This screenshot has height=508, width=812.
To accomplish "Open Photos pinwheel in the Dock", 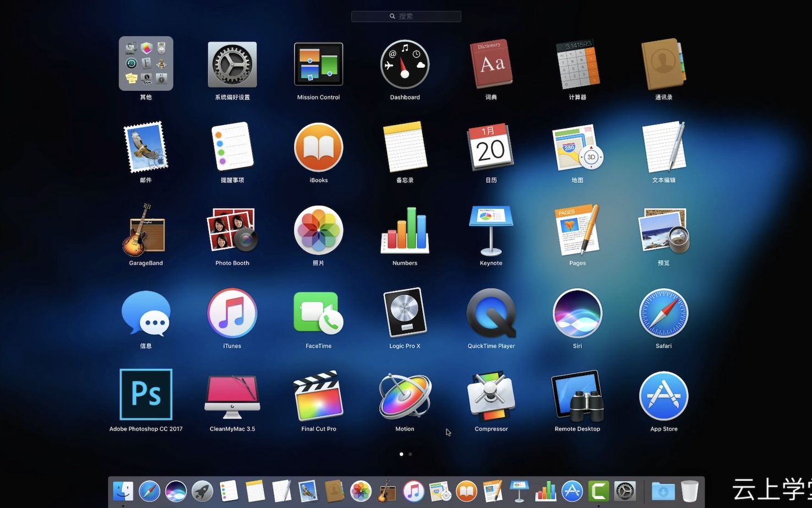I will (361, 491).
